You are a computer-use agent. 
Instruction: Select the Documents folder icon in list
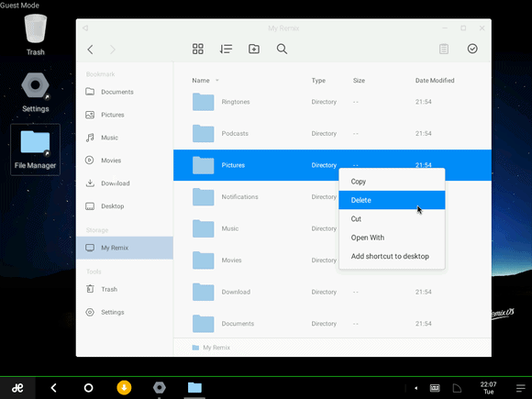click(203, 324)
